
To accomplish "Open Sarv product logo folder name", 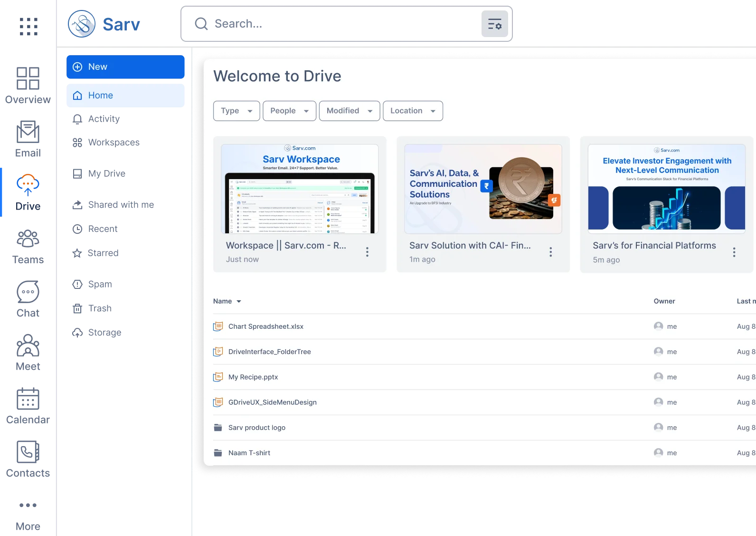I will 257,428.
